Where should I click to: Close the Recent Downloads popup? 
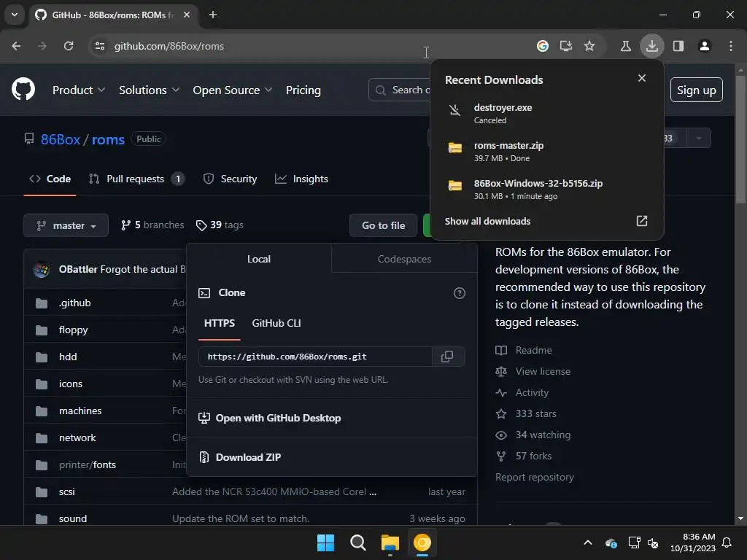642,78
